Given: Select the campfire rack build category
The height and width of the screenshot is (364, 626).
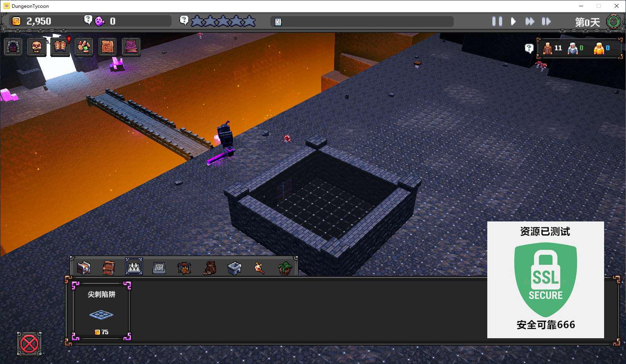Looking at the screenshot, I should click(x=184, y=268).
